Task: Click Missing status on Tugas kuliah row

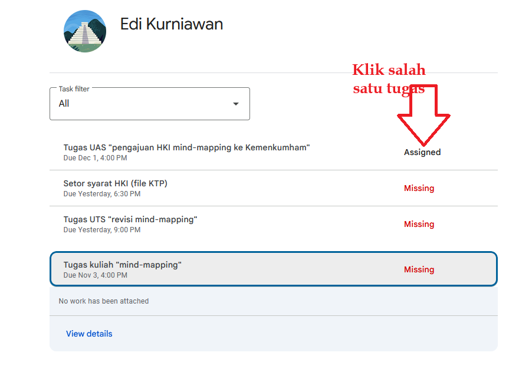Action: 419,269
